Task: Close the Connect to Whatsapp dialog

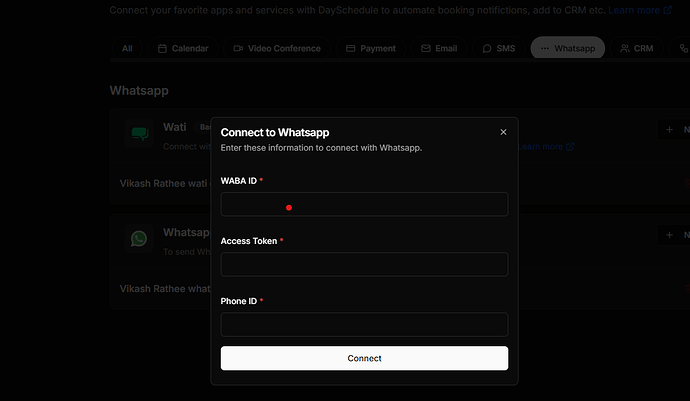Action: point(503,132)
